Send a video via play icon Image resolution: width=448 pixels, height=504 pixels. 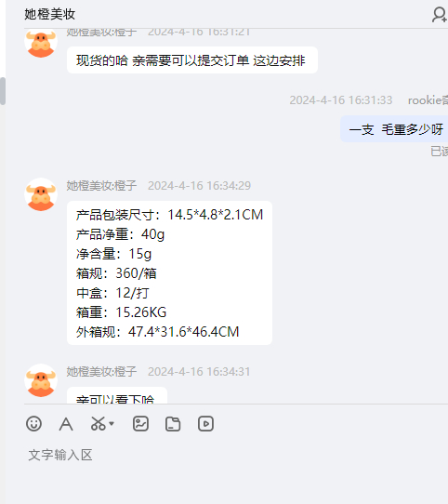[x=205, y=424]
